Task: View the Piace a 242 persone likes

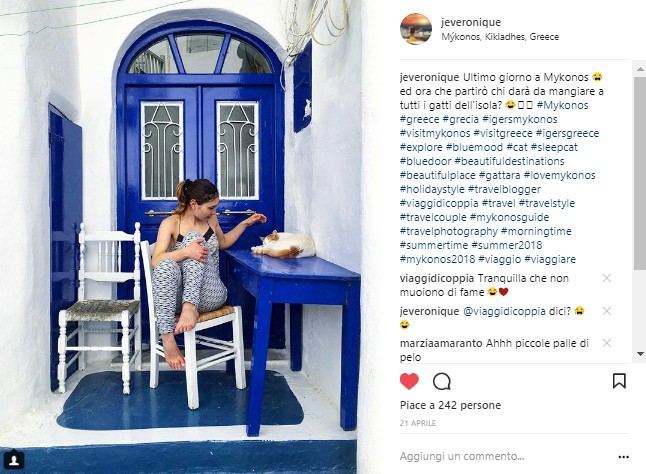Action: [450, 405]
